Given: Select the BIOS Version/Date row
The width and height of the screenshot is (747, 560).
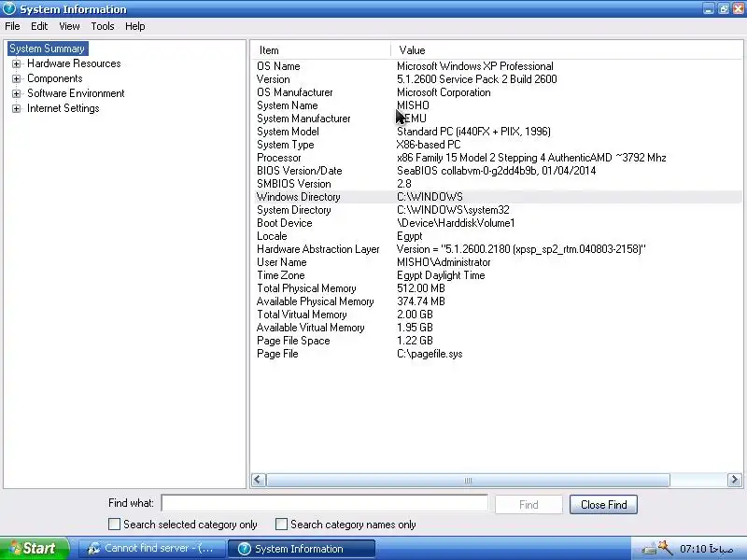Looking at the screenshot, I should point(498,171).
